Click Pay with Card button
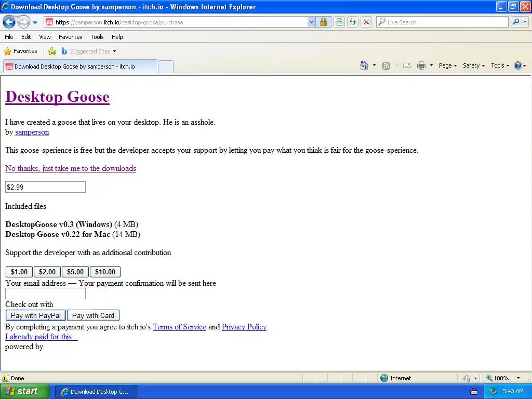This screenshot has height=399, width=532. [x=94, y=315]
